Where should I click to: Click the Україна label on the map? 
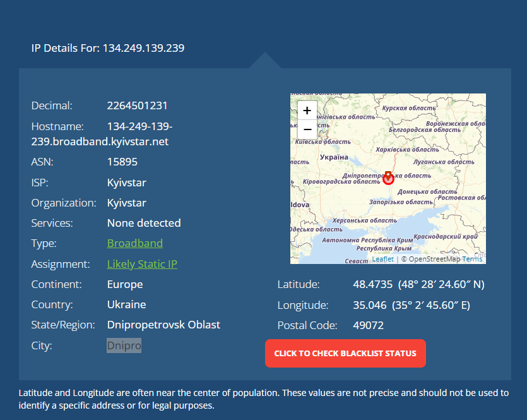(x=334, y=157)
